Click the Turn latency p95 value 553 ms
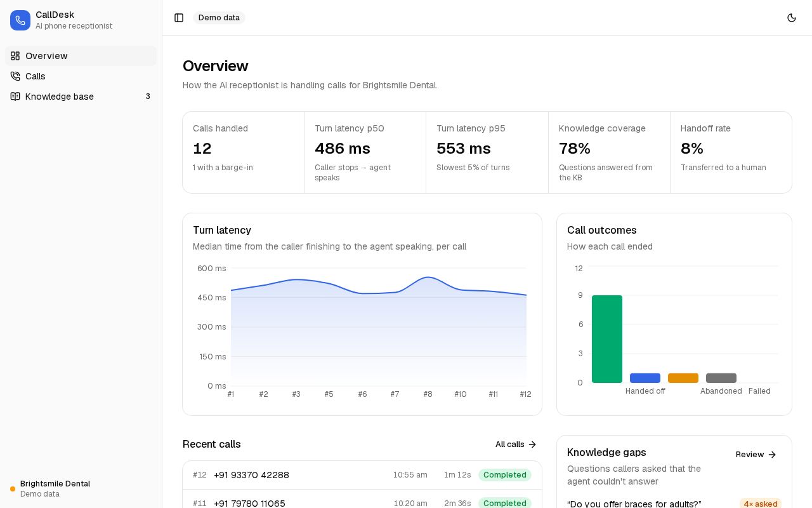The image size is (812, 508). click(464, 149)
